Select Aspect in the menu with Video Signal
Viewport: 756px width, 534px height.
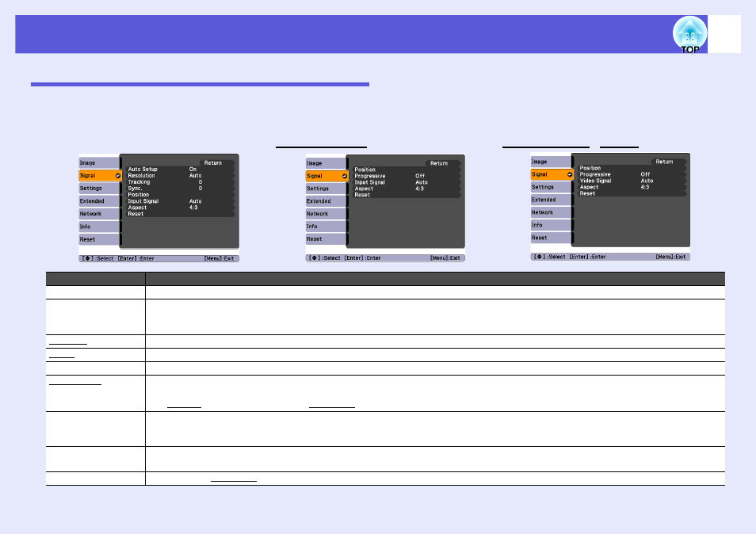pyautogui.click(x=589, y=187)
